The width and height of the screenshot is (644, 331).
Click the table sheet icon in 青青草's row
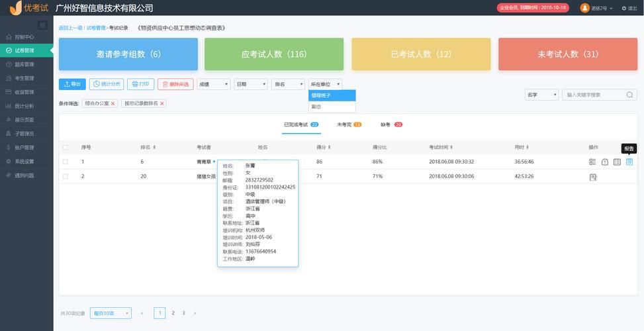tap(617, 162)
